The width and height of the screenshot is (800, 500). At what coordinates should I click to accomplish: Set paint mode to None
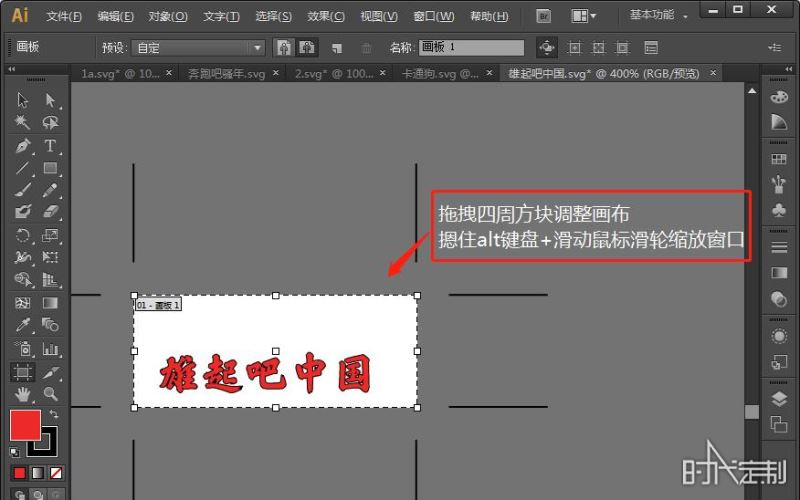click(56, 473)
